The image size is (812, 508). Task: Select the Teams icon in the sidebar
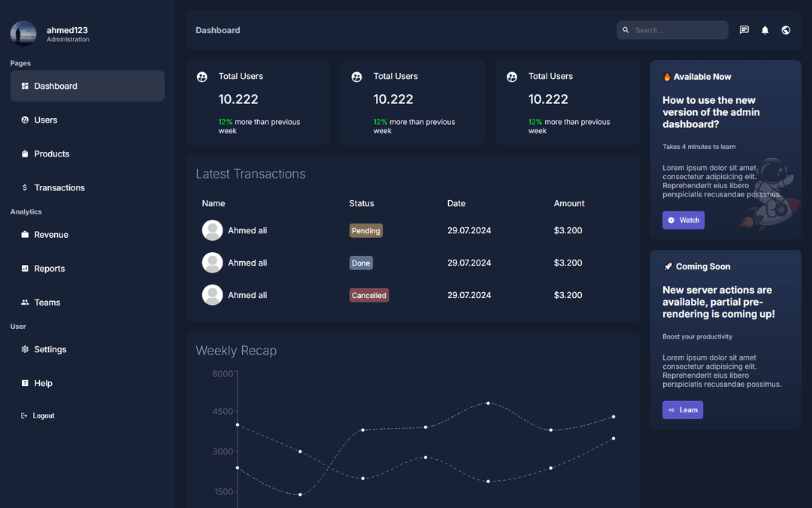click(23, 302)
